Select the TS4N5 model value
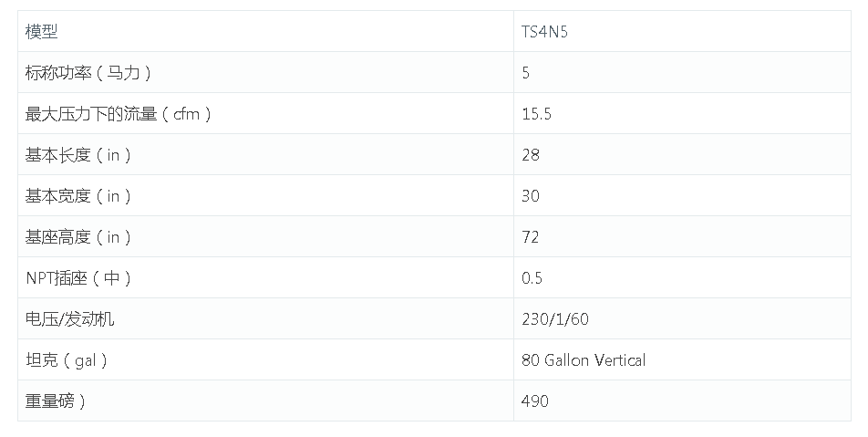868x437 pixels. coord(544,32)
